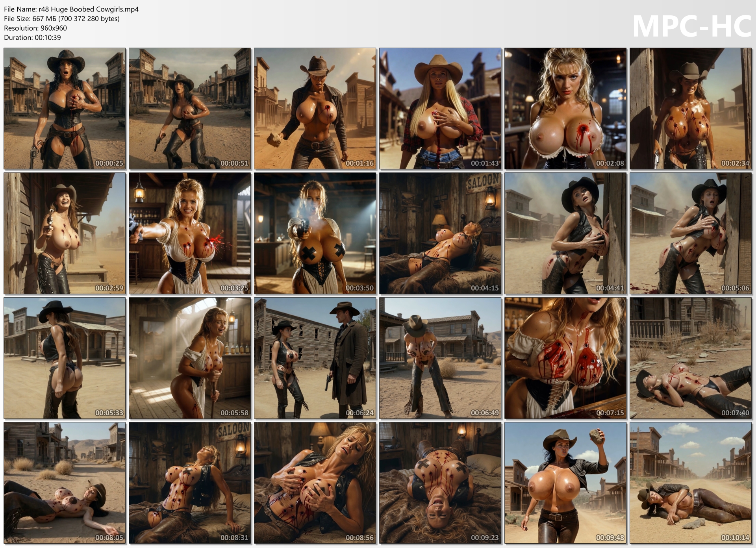
Task: Click the thumbnail stamped 00:02:34
Action: pos(691,109)
